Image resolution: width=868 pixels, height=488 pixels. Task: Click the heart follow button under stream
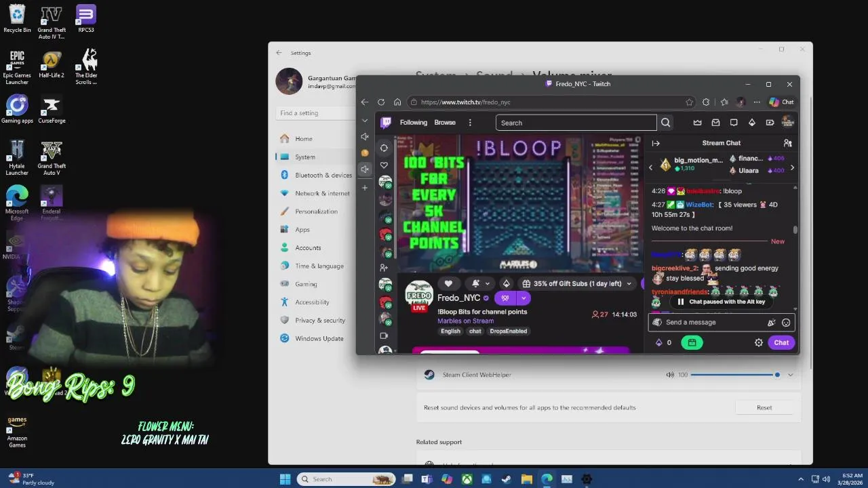pos(448,283)
